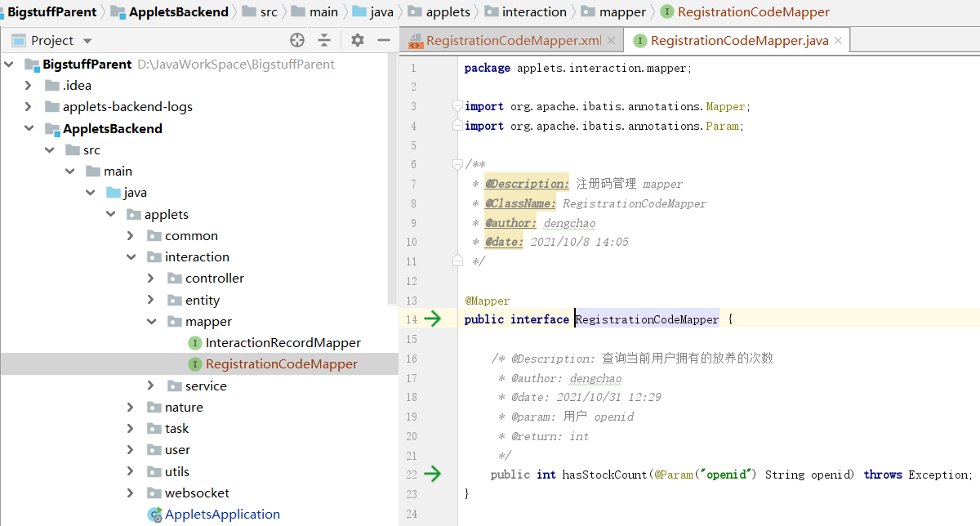Click RegistrationCodeMapper in the breadcrumb bar
The height and width of the screenshot is (526, 980).
753,11
